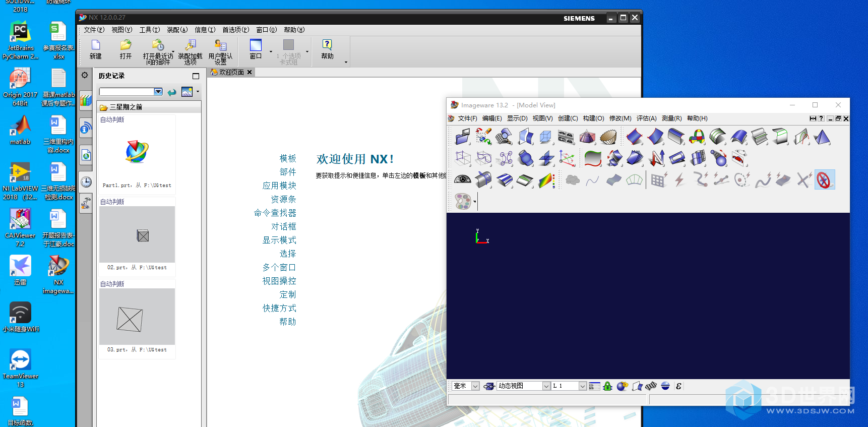Expand the 窗口 toolbar dropdown arrow in NX

pyautogui.click(x=271, y=51)
